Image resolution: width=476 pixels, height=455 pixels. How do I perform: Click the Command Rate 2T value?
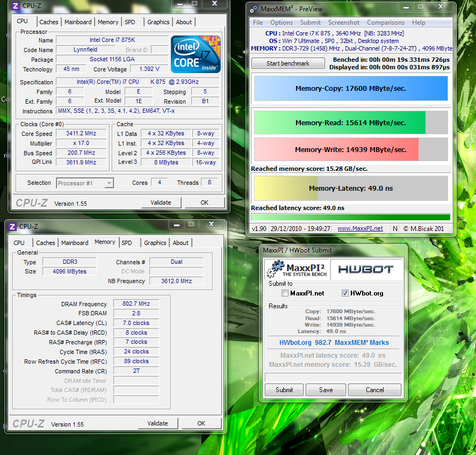[x=136, y=371]
